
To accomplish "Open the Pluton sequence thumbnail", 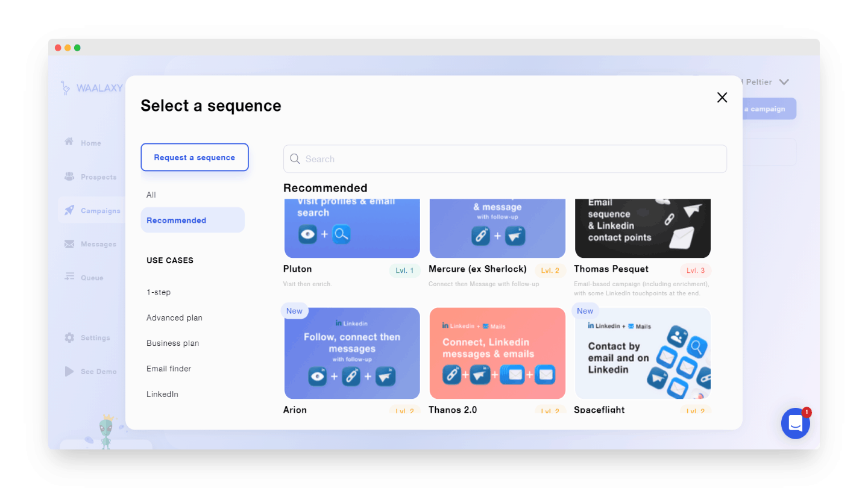I will [x=352, y=228].
